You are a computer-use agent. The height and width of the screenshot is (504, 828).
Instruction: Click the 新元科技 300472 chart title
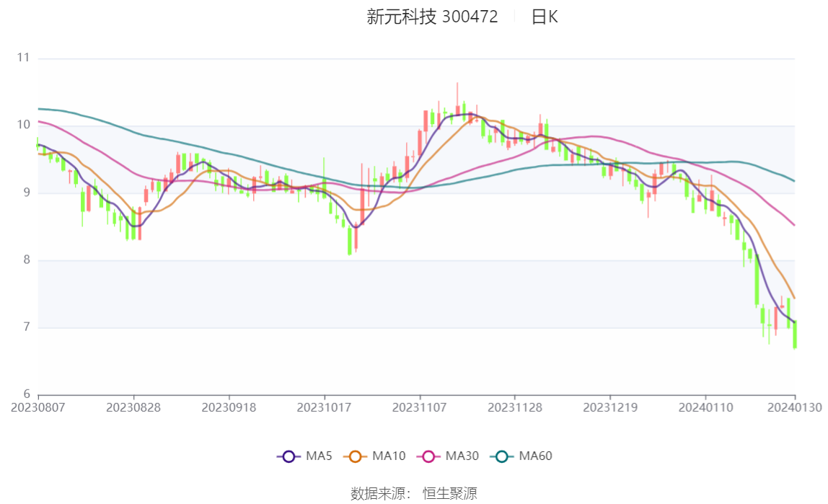[432, 17]
